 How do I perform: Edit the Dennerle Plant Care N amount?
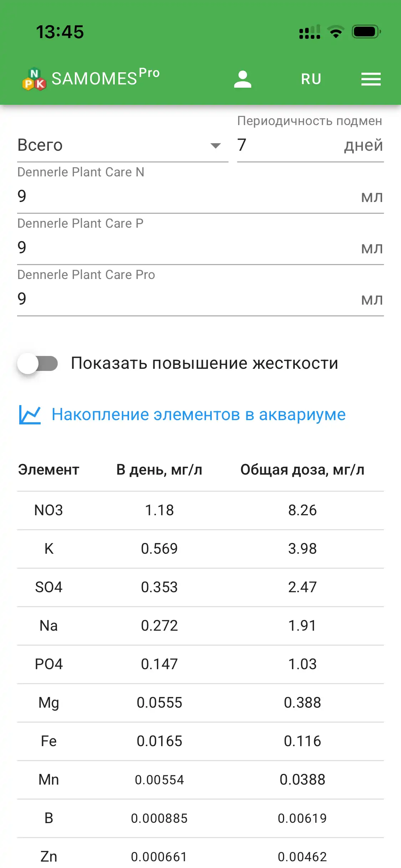click(185, 196)
